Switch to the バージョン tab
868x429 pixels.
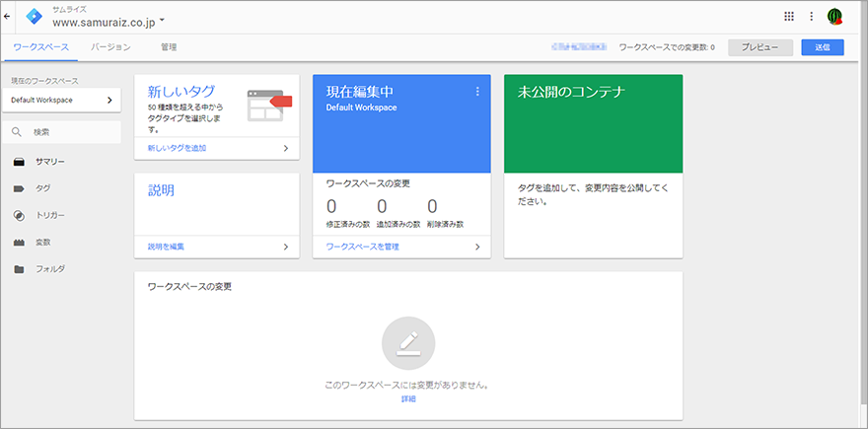110,47
